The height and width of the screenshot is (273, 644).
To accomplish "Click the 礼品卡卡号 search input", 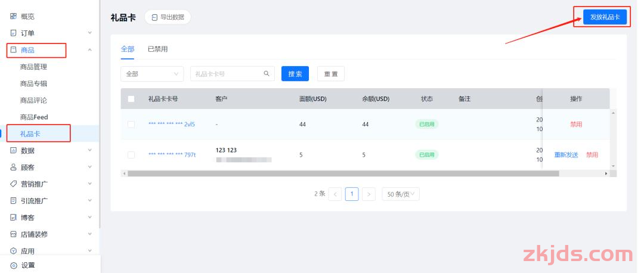I will (x=228, y=74).
